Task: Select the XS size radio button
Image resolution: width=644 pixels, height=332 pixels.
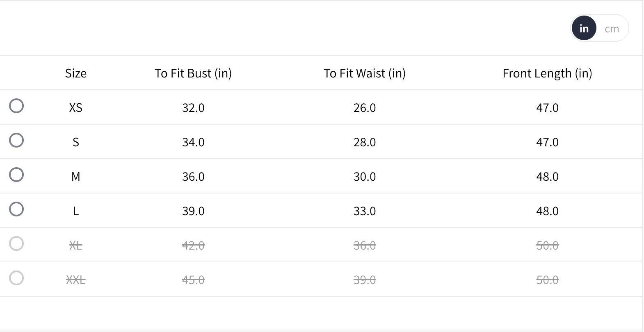Action: pos(16,106)
